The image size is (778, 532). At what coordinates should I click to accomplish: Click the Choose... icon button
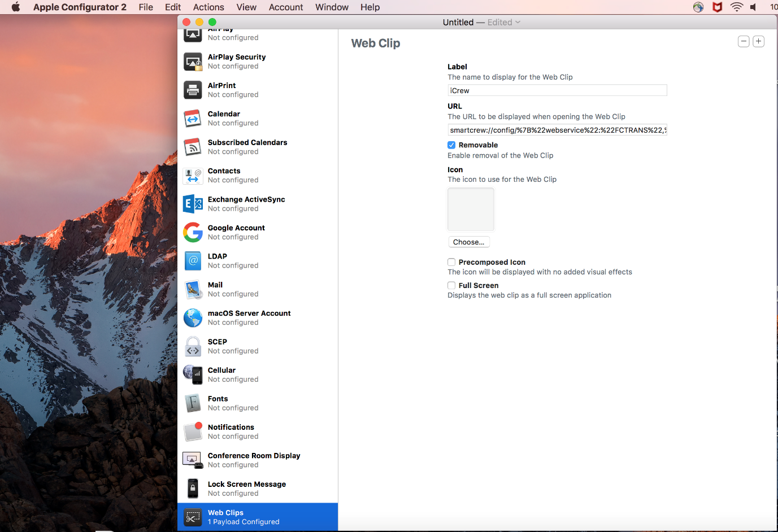click(x=469, y=242)
